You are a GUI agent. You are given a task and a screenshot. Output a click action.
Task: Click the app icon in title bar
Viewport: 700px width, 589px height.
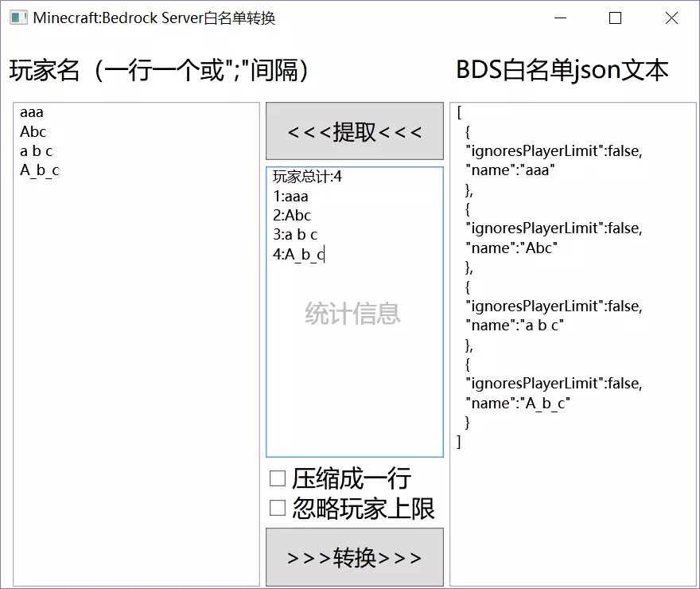pyautogui.click(x=18, y=18)
